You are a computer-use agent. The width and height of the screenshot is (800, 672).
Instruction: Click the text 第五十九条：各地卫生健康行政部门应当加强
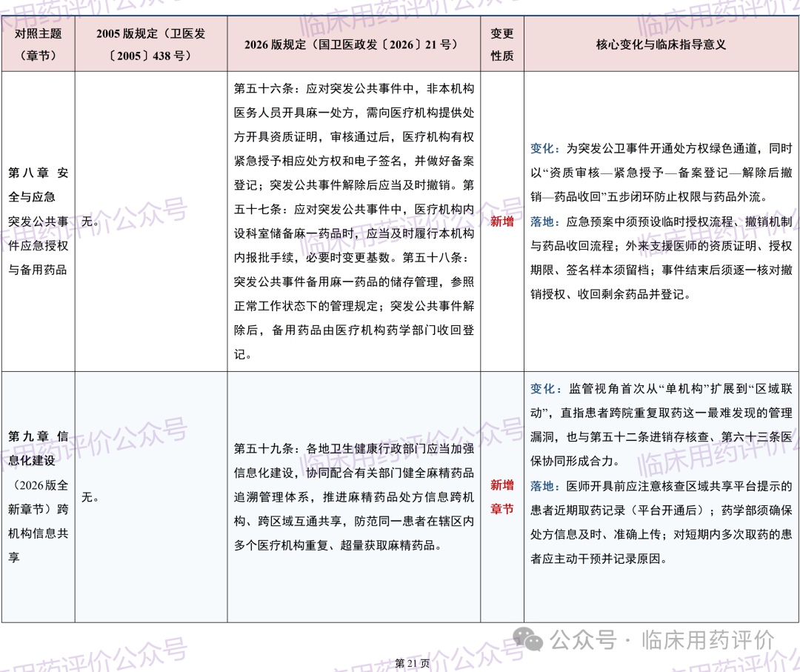354,448
